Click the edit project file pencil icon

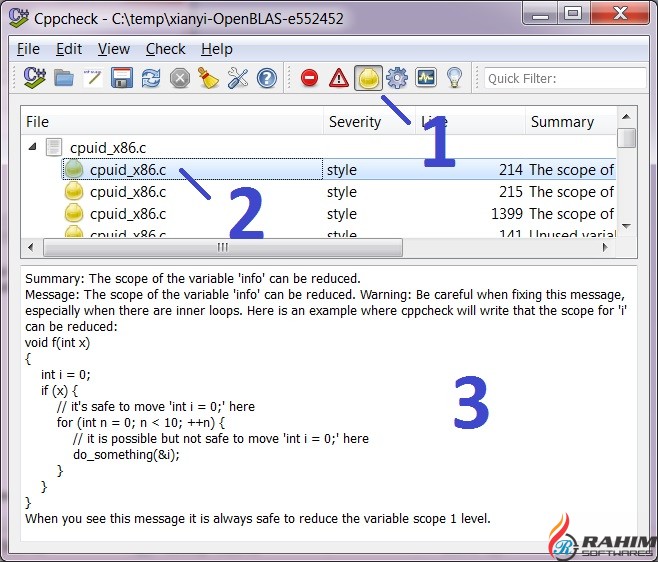(93, 78)
